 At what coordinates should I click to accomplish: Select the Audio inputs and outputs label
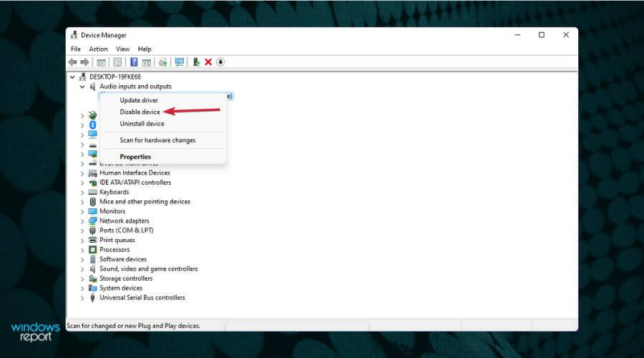135,87
